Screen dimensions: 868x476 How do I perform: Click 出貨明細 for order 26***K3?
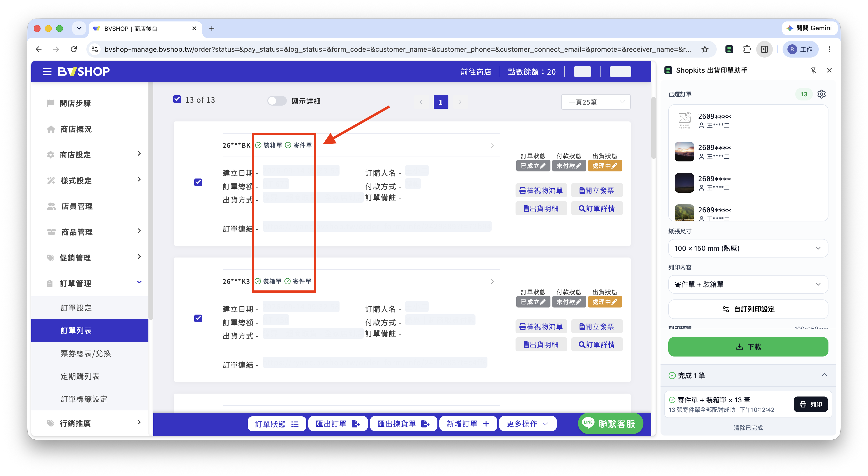541,344
